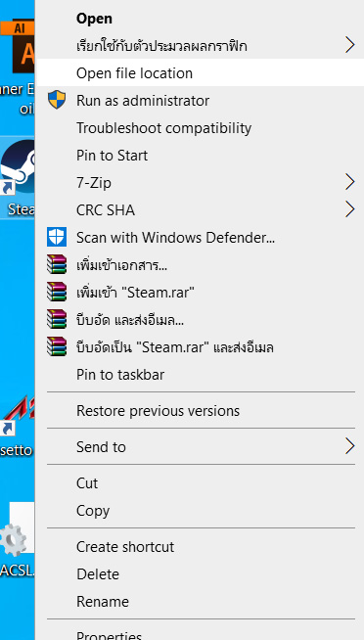The height and width of the screenshot is (640, 364).
Task: Choose Troubleshoot compatibility
Action: tap(200, 128)
